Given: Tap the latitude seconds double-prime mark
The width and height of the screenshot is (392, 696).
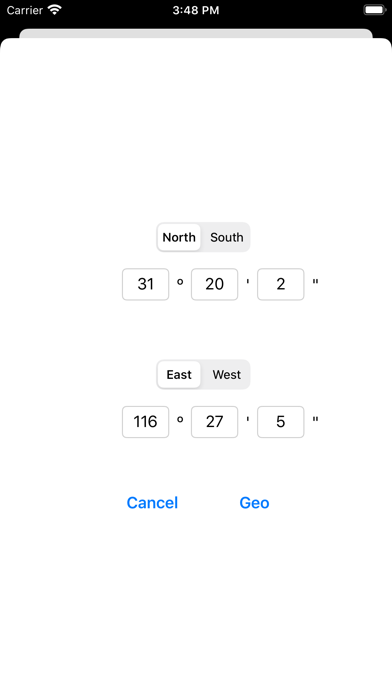Looking at the screenshot, I should 316,281.
